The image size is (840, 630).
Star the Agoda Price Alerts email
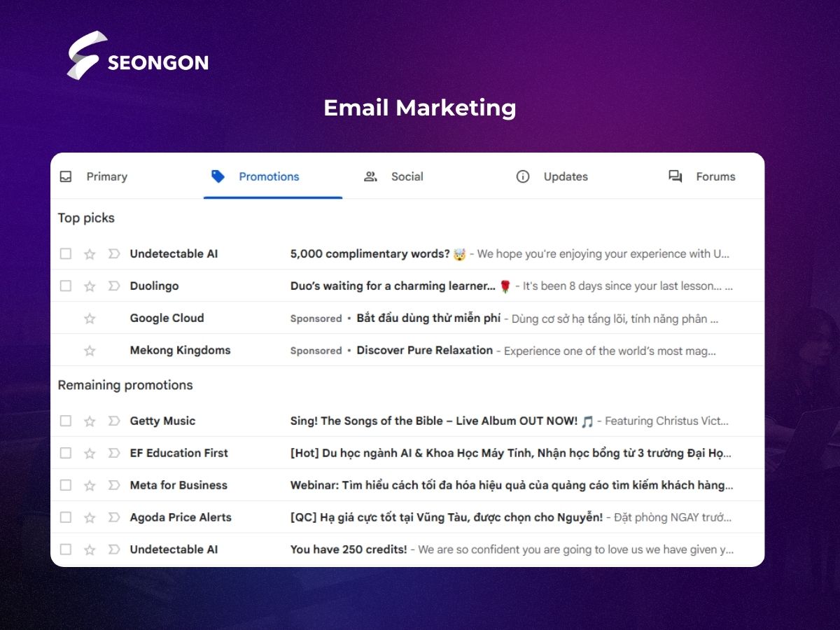(x=90, y=517)
